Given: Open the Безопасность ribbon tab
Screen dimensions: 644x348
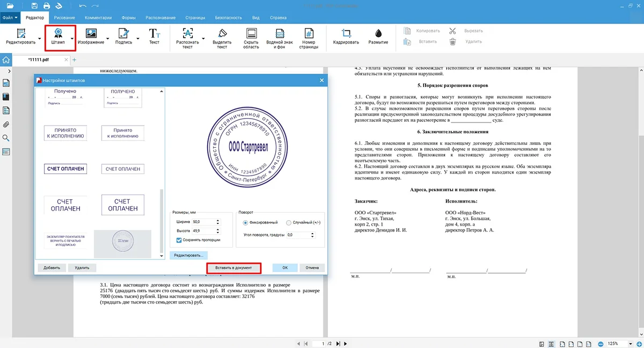Looking at the screenshot, I should pyautogui.click(x=229, y=17).
